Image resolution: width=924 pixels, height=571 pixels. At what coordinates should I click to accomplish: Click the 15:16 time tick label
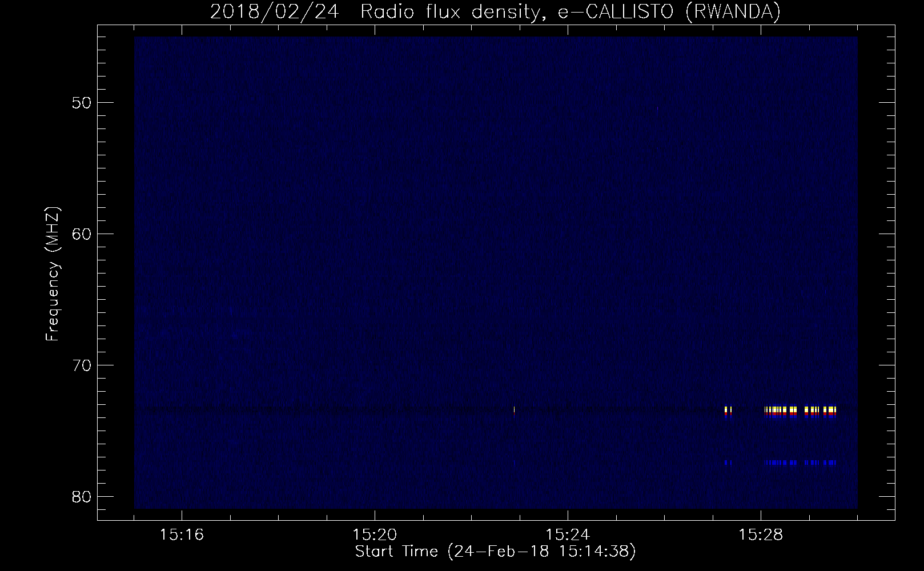point(182,535)
